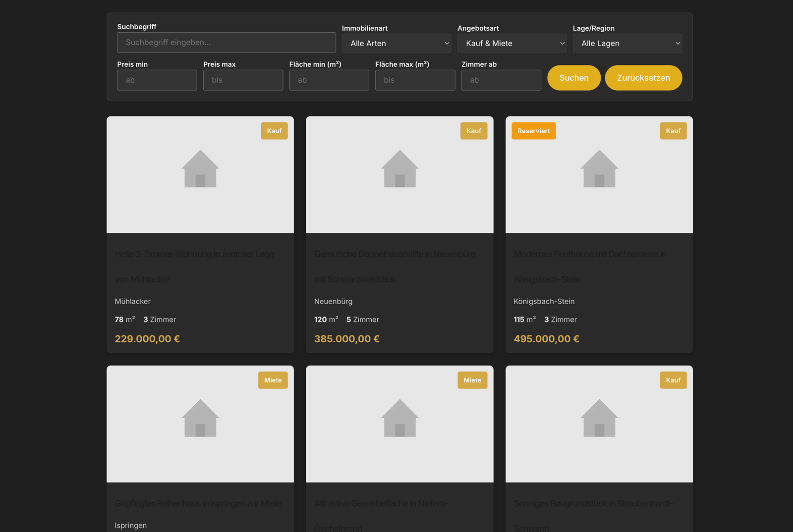Click Kauf badge on Mühlacker listing
Viewport: 793px width, 532px height.
coord(274,131)
